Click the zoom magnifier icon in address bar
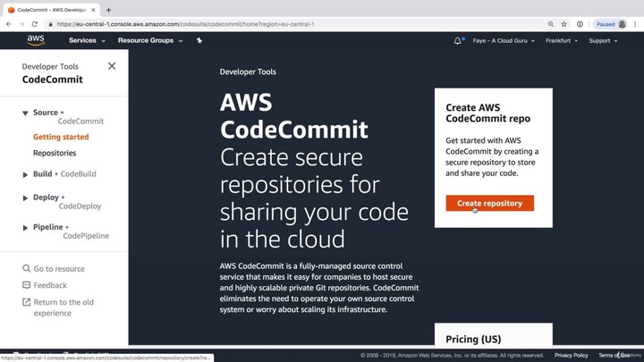The image size is (644, 362). click(550, 24)
